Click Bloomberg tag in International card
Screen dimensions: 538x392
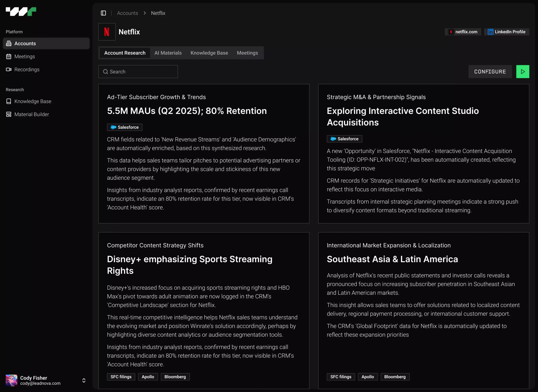(x=395, y=377)
